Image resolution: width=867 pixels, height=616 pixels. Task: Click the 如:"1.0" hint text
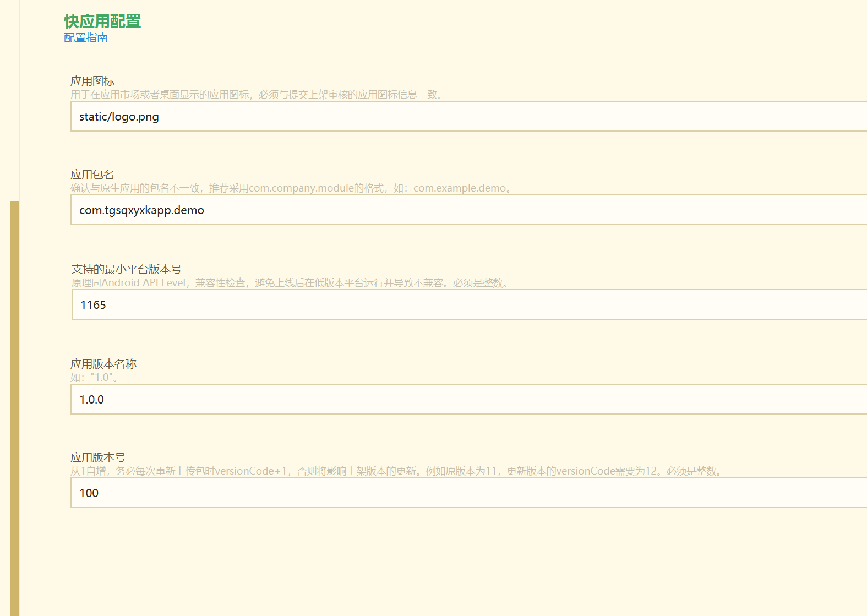[x=94, y=378]
